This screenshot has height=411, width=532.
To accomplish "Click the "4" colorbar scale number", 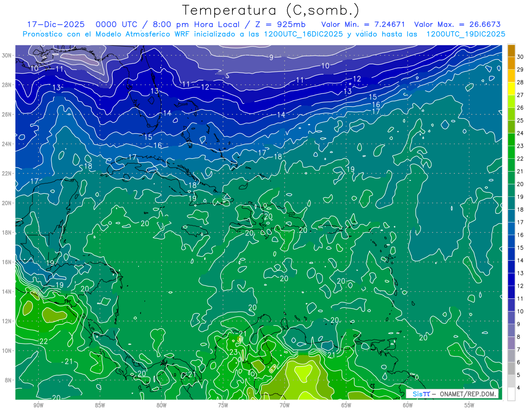I will pos(519,388).
